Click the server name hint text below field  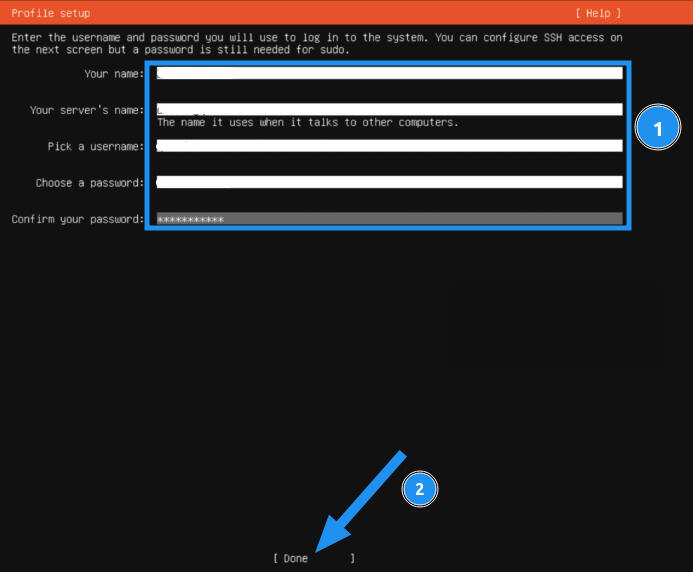coord(307,123)
